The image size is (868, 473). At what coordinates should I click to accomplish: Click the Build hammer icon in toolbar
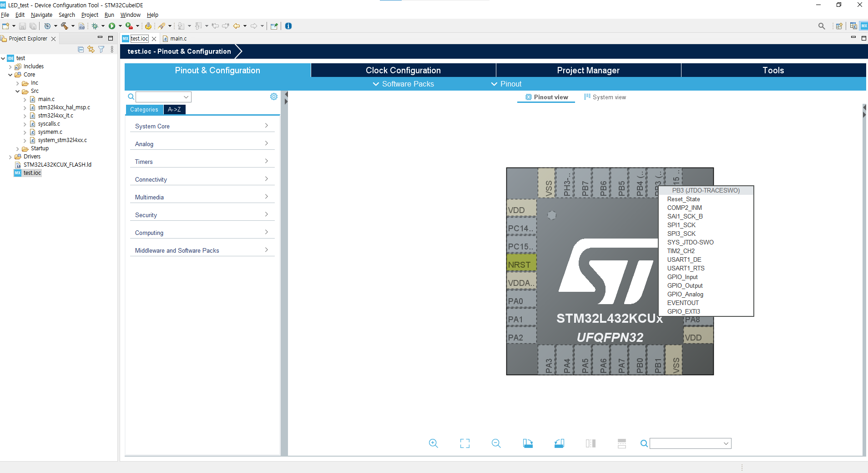[64, 26]
